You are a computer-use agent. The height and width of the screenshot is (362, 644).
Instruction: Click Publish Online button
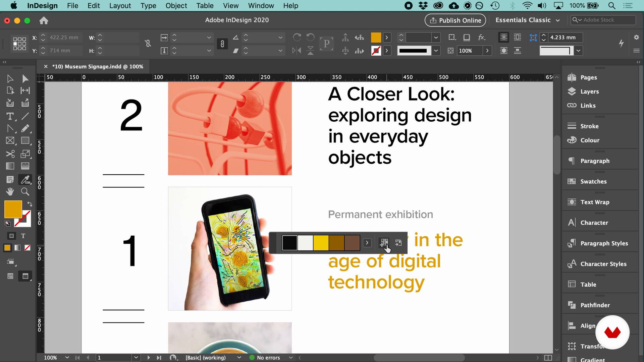coord(455,20)
